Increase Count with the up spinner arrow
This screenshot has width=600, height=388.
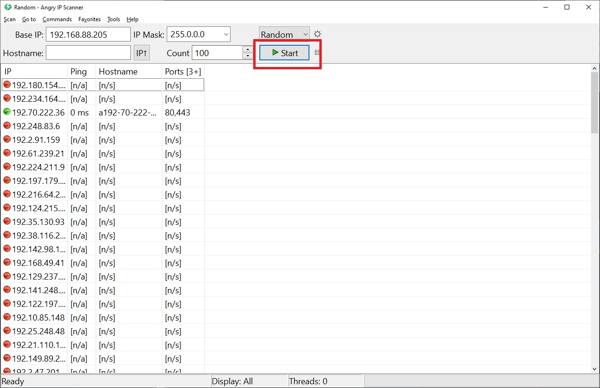point(248,50)
